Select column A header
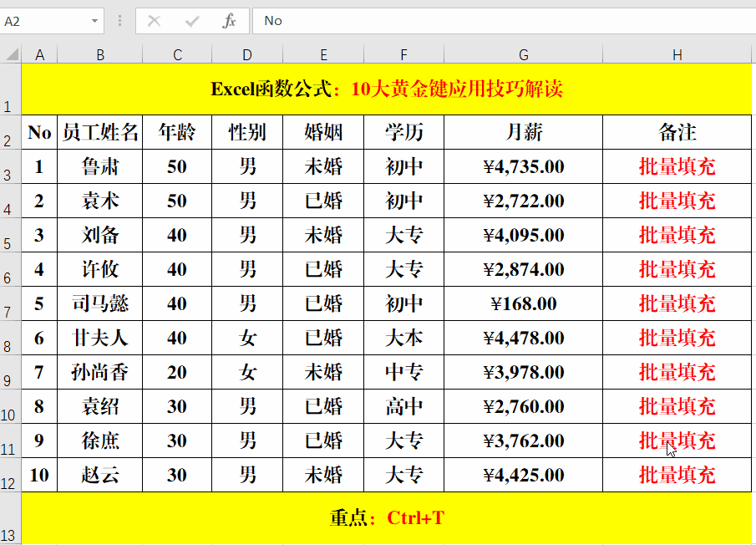 pyautogui.click(x=39, y=54)
